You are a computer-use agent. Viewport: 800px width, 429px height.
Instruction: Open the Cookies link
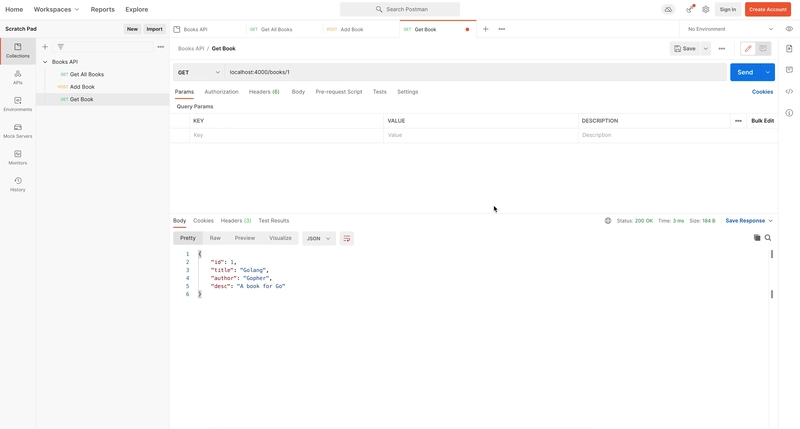[x=762, y=92]
